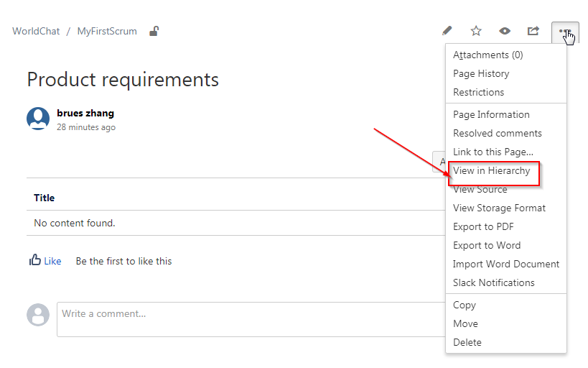This screenshot has height=368, width=588.
Task: Select View in Hierarchy menu item
Action: coord(492,171)
